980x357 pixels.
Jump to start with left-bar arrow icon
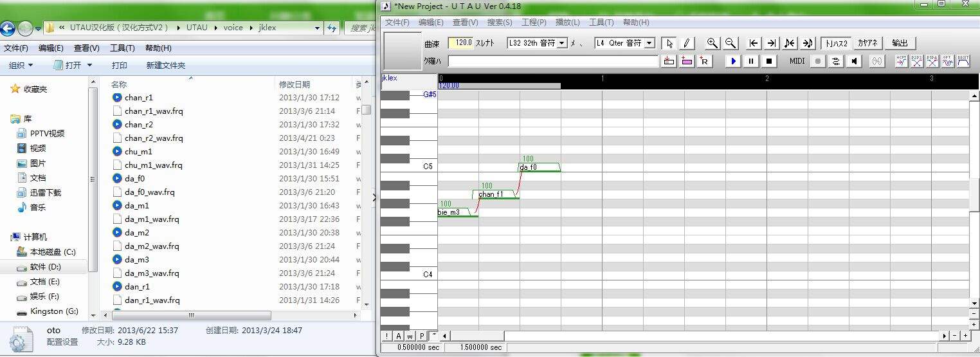coord(754,43)
